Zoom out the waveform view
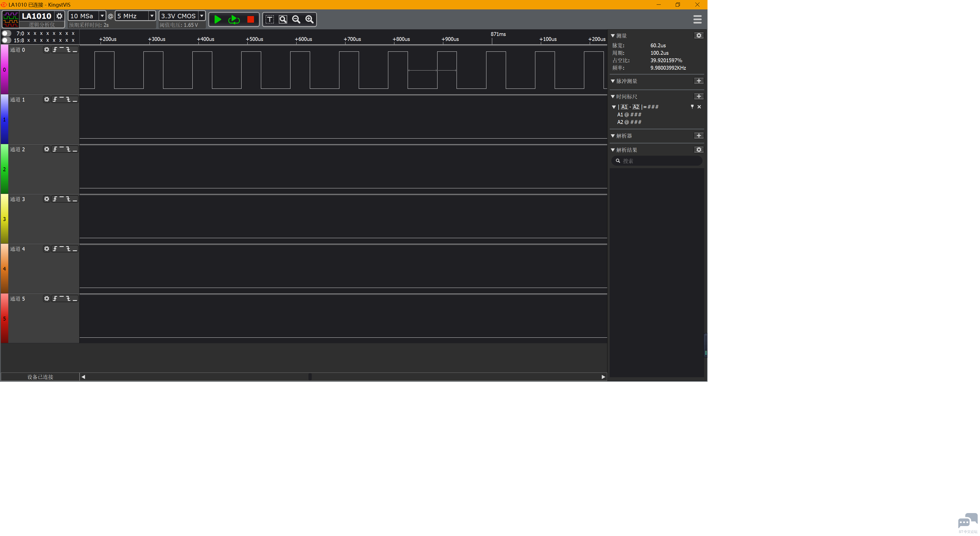Viewport: 980px width, 536px height. (296, 19)
